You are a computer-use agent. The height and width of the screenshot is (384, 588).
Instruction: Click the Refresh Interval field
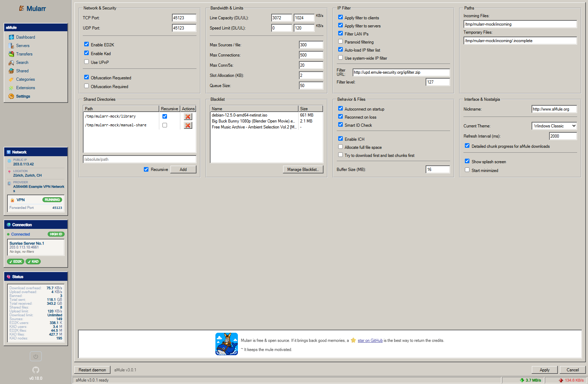tap(563, 136)
